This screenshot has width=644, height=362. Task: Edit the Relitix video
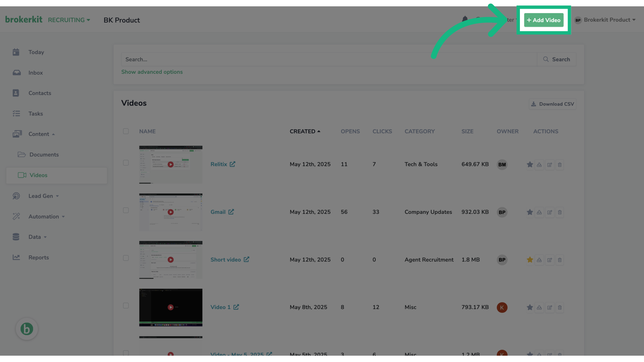tap(549, 165)
